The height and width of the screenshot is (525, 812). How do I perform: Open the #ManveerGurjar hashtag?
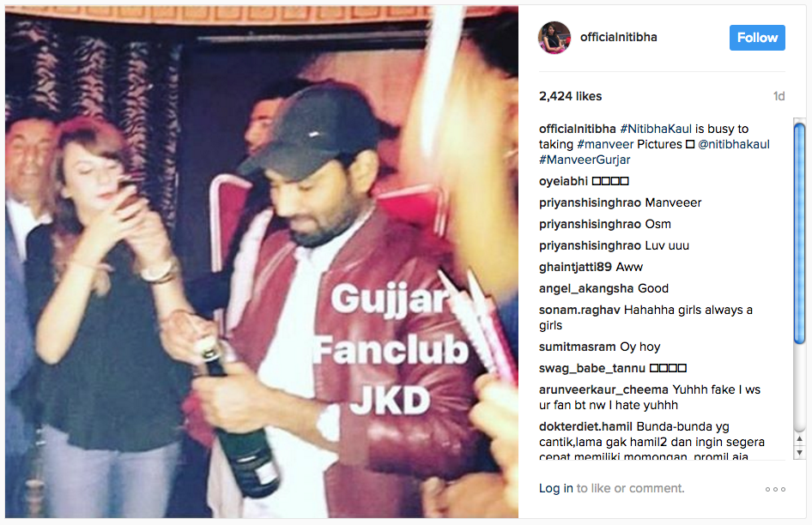tap(585, 160)
